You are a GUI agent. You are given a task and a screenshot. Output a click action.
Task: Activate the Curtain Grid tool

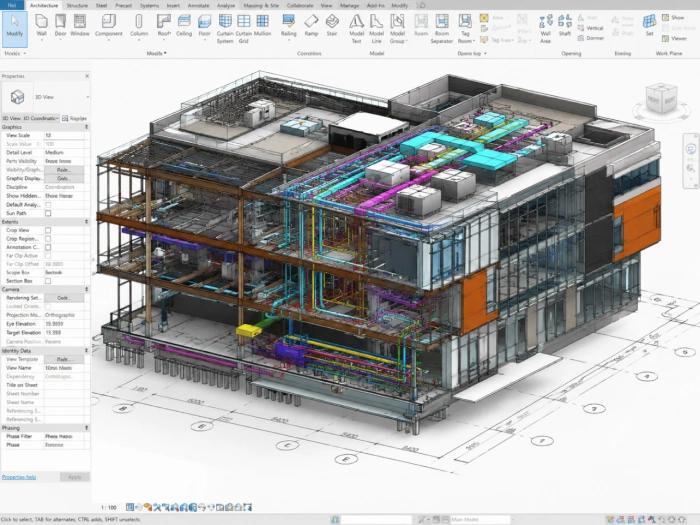point(244,29)
